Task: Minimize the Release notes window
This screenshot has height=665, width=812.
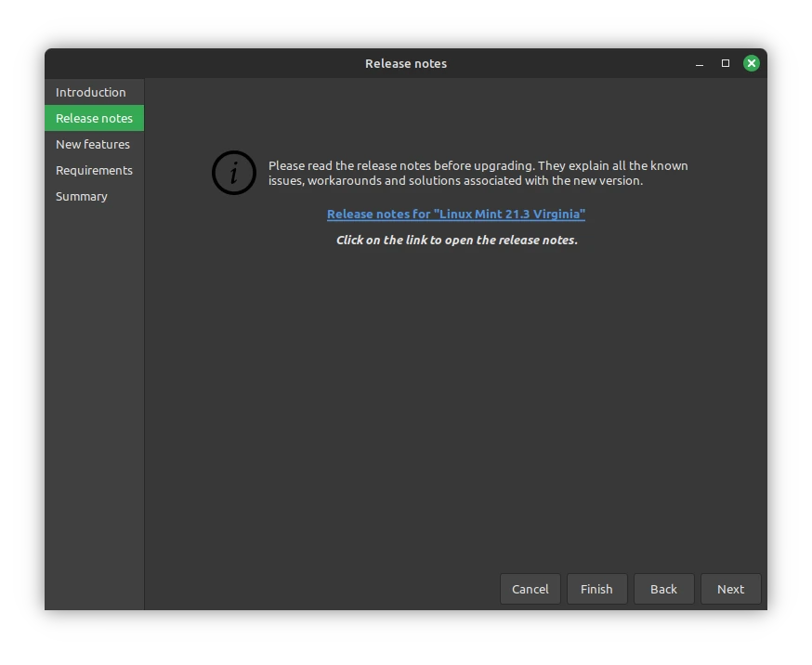Action: click(x=700, y=63)
